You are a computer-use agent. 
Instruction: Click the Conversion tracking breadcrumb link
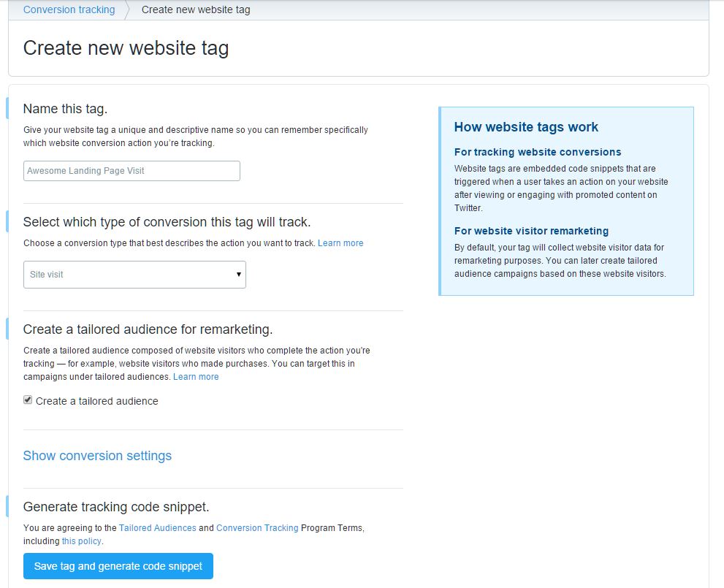point(69,9)
